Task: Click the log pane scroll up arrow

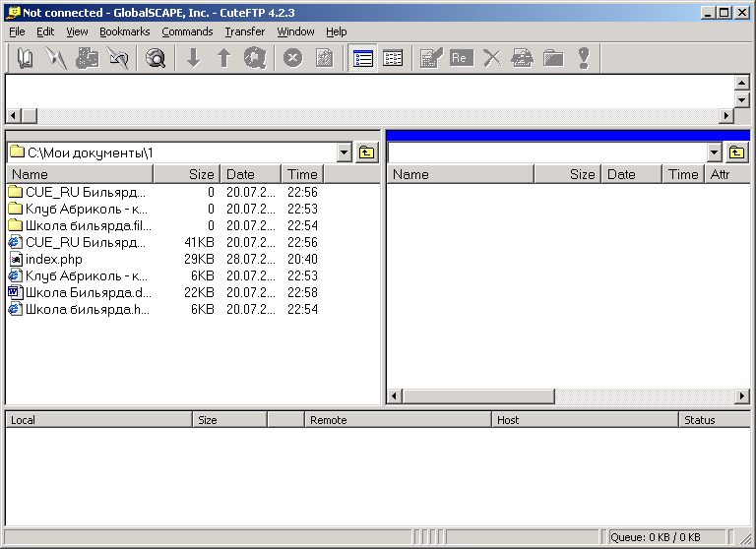Action: tap(741, 83)
